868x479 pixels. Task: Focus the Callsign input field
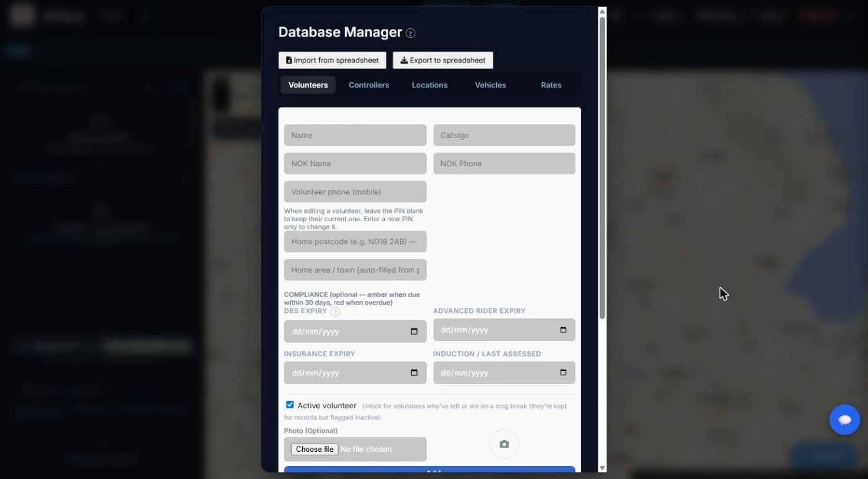point(504,135)
